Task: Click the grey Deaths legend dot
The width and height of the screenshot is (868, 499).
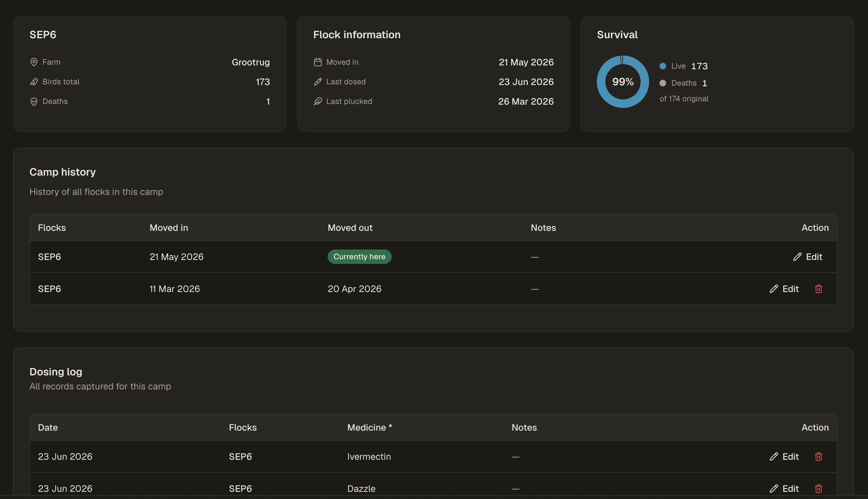Action: (x=663, y=83)
